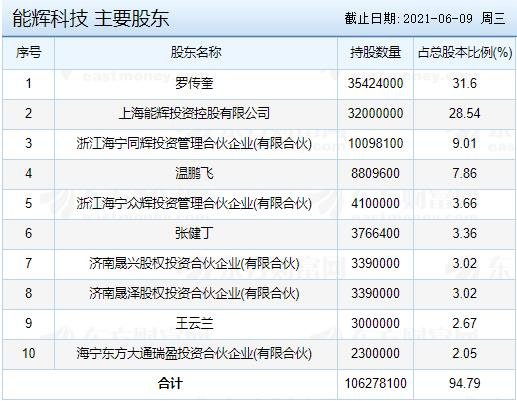Select shareholder name '张健丁'

pos(194,233)
